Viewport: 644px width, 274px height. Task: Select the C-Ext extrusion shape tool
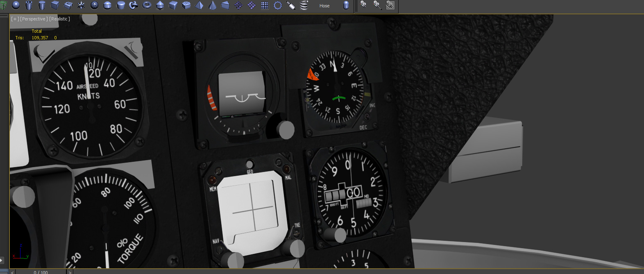[x=68, y=5]
